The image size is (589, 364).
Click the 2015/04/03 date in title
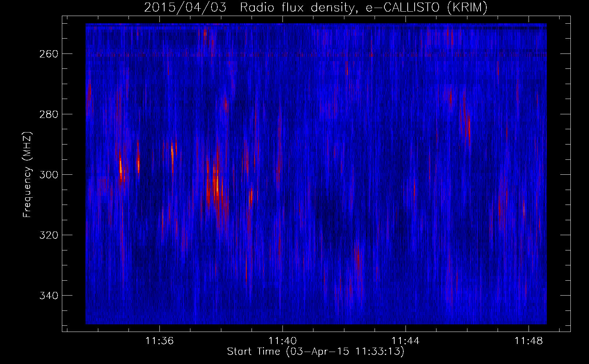click(185, 7)
